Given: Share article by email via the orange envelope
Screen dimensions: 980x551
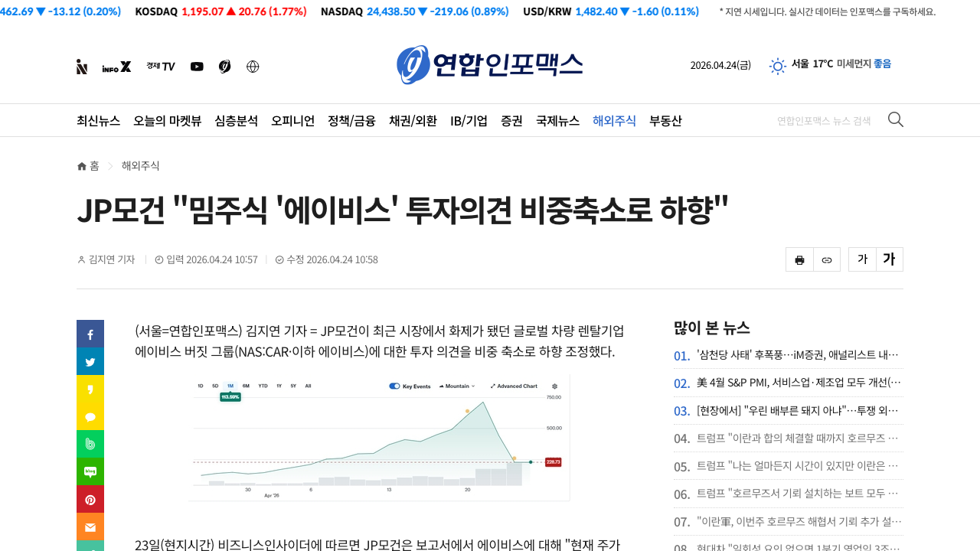Looking at the screenshot, I should 90,527.
